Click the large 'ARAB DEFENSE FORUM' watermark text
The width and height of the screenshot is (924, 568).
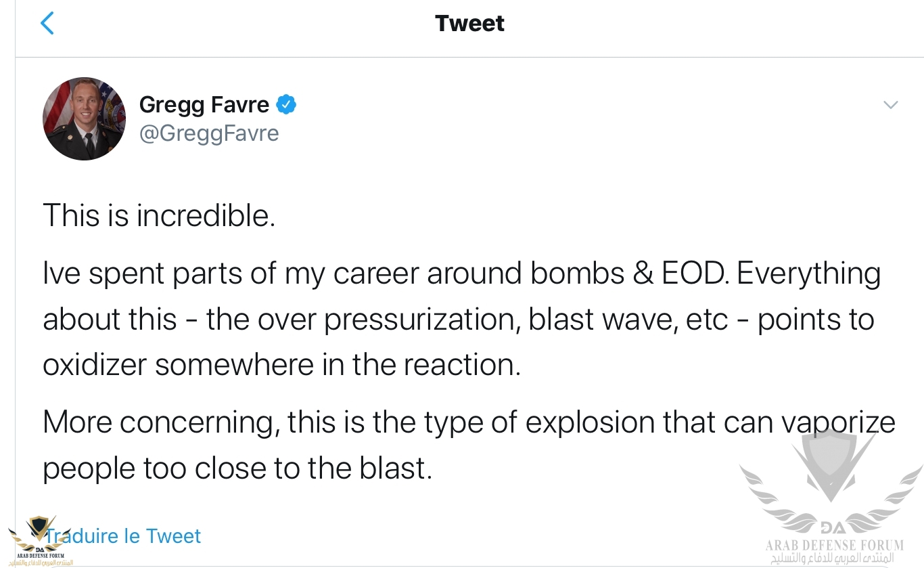(834, 545)
